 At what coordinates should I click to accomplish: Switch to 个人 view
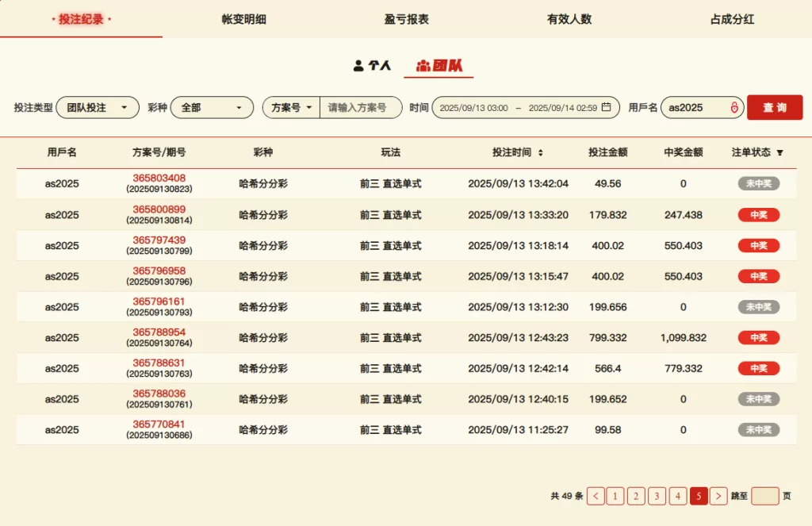[372, 66]
